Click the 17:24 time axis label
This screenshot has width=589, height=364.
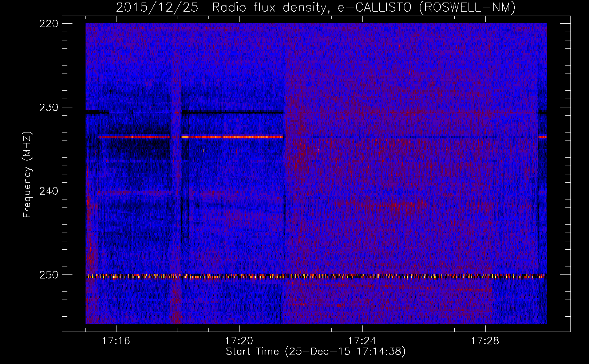tap(362, 341)
